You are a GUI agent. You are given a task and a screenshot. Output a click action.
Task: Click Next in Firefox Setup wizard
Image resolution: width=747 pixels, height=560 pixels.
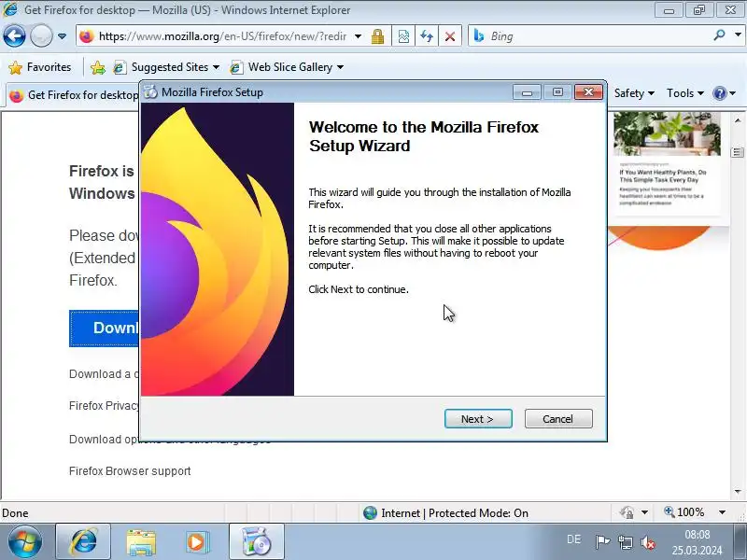[x=478, y=419]
